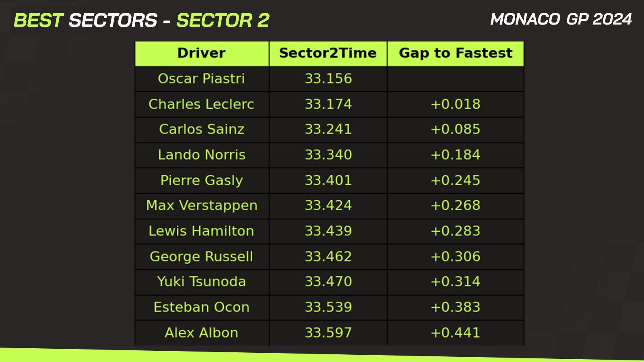Click the Driver column header
This screenshot has height=362, width=644.
click(202, 53)
